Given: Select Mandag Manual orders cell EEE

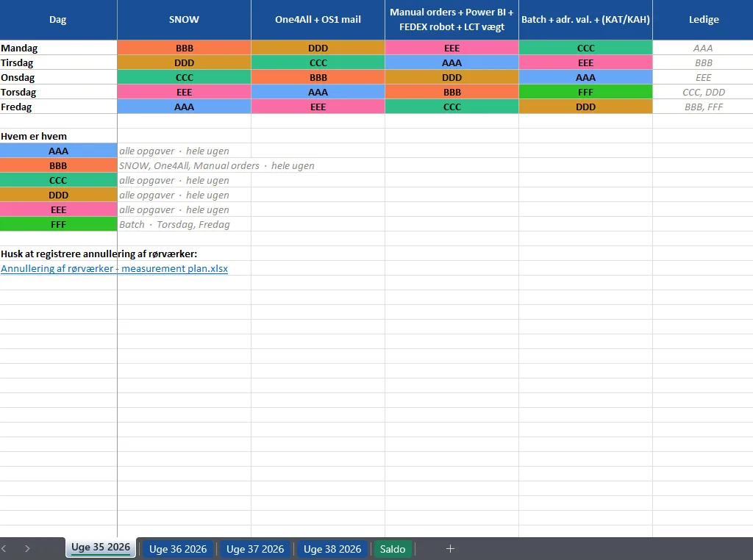Looking at the screenshot, I should [x=452, y=48].
